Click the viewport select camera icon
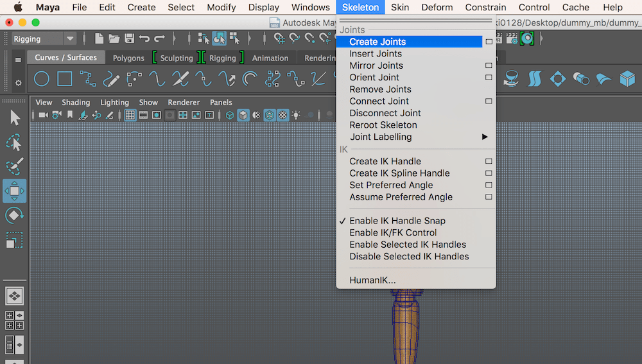Viewport: 642px width, 364px height. point(44,115)
